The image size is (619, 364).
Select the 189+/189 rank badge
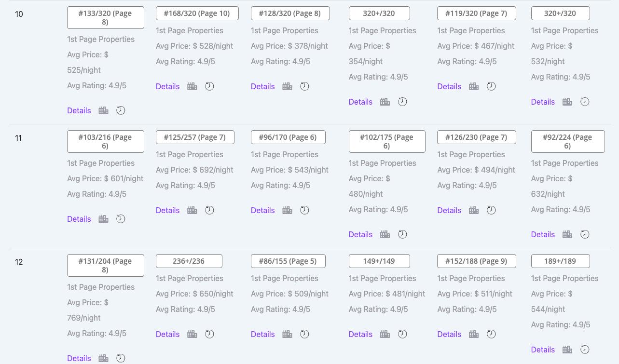[x=561, y=261]
